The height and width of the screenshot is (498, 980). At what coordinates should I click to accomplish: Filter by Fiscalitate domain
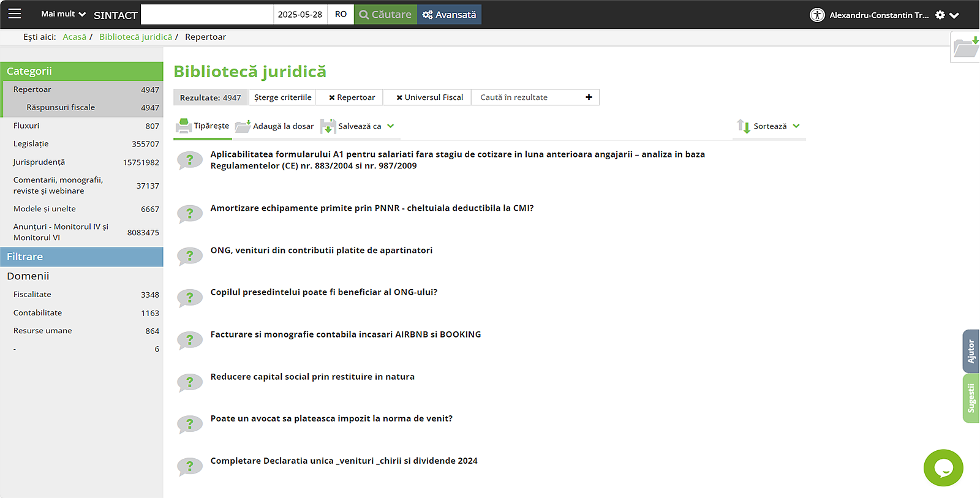point(83,295)
